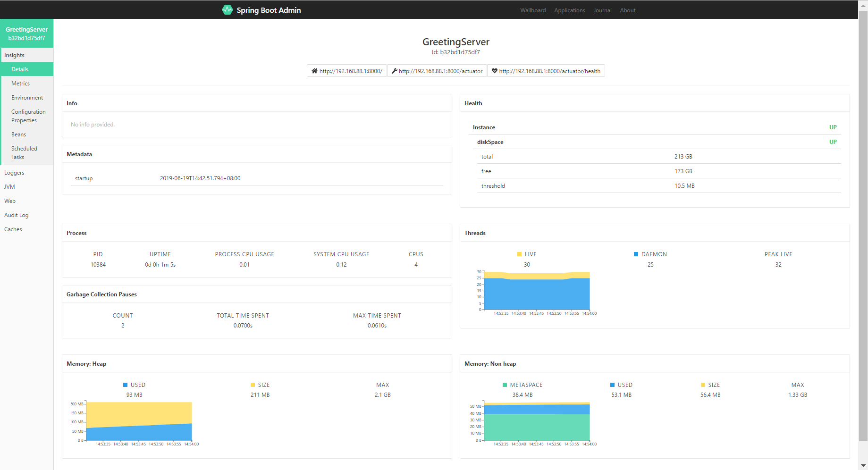Click the Threads chart area
Viewport: 868px width, 470px height.
pos(537,291)
